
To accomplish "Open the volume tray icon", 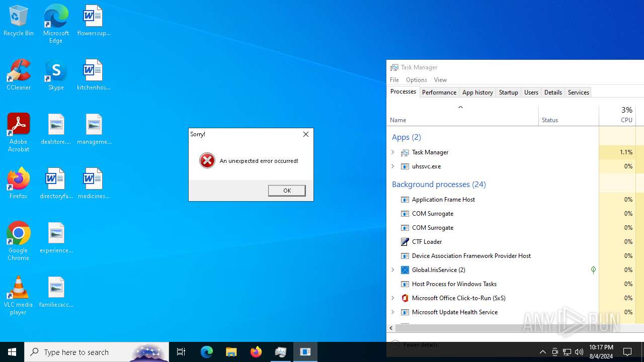I will tap(579, 352).
